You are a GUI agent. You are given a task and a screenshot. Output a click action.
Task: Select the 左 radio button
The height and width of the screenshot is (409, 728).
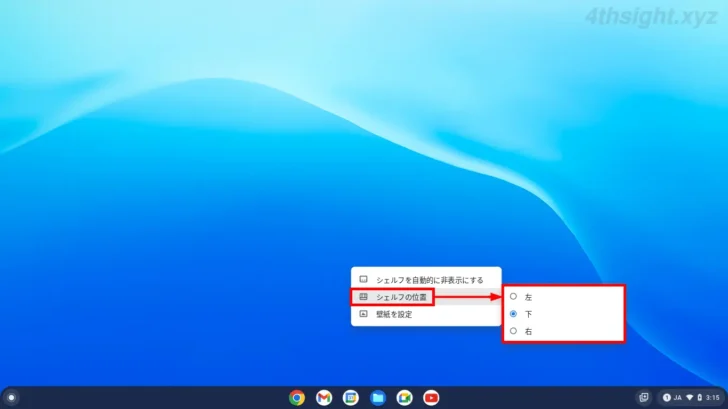[x=513, y=296]
